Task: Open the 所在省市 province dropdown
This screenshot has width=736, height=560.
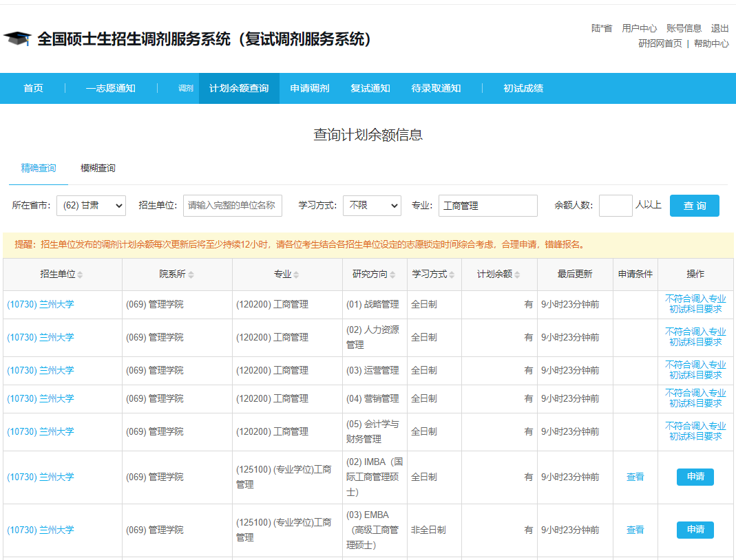Action: coord(92,206)
